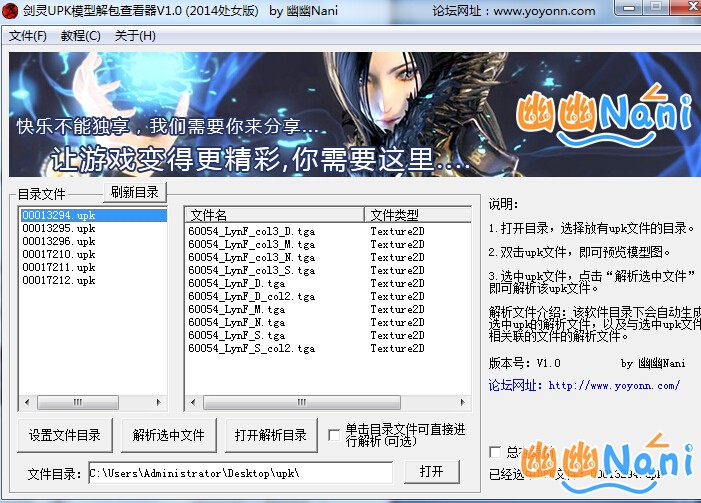Click right scroll arrow of file table
Viewport: 701px width, 503px height.
[463, 402]
